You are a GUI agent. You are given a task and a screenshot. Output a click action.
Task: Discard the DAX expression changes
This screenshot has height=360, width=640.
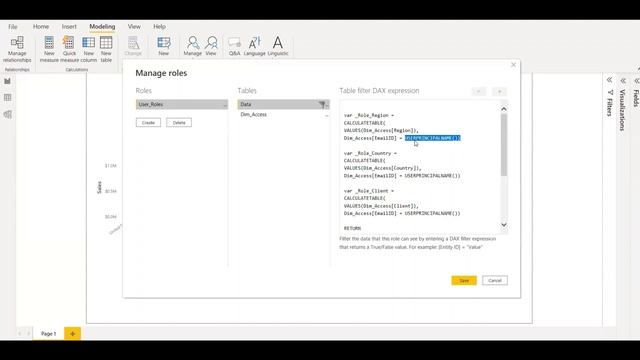499,91
